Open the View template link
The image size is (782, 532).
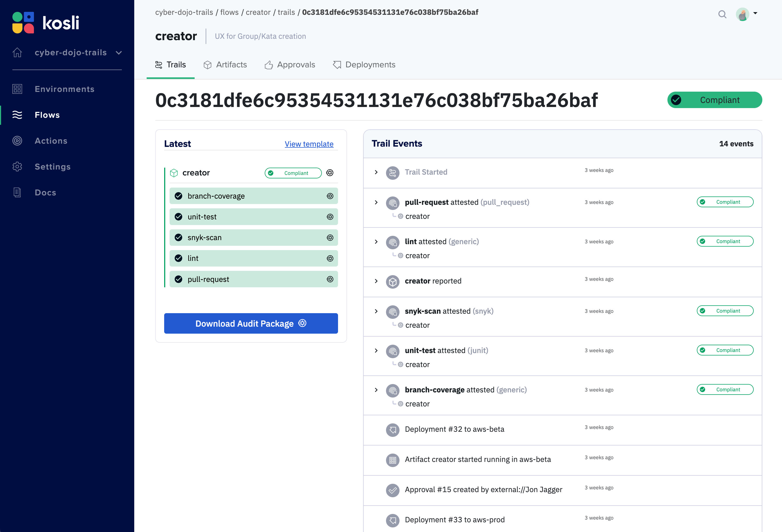tap(309, 144)
